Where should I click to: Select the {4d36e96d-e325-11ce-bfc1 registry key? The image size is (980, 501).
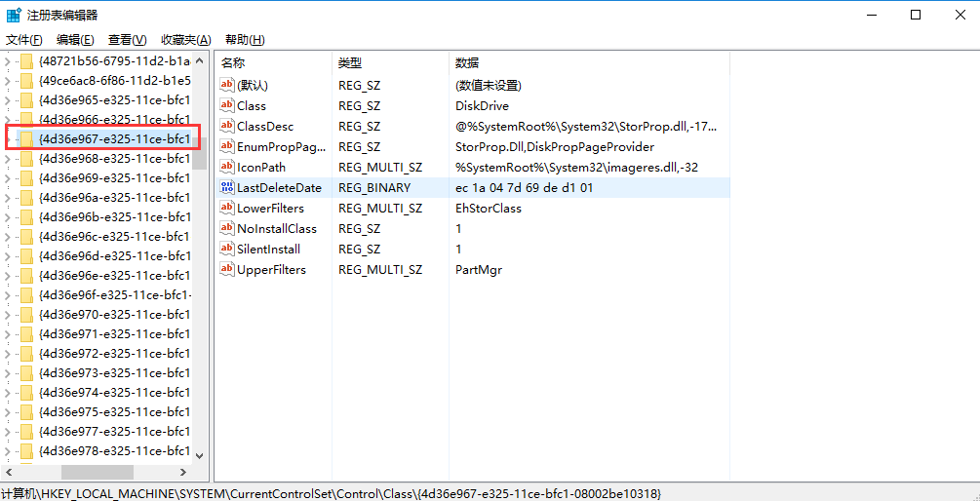[114, 255]
